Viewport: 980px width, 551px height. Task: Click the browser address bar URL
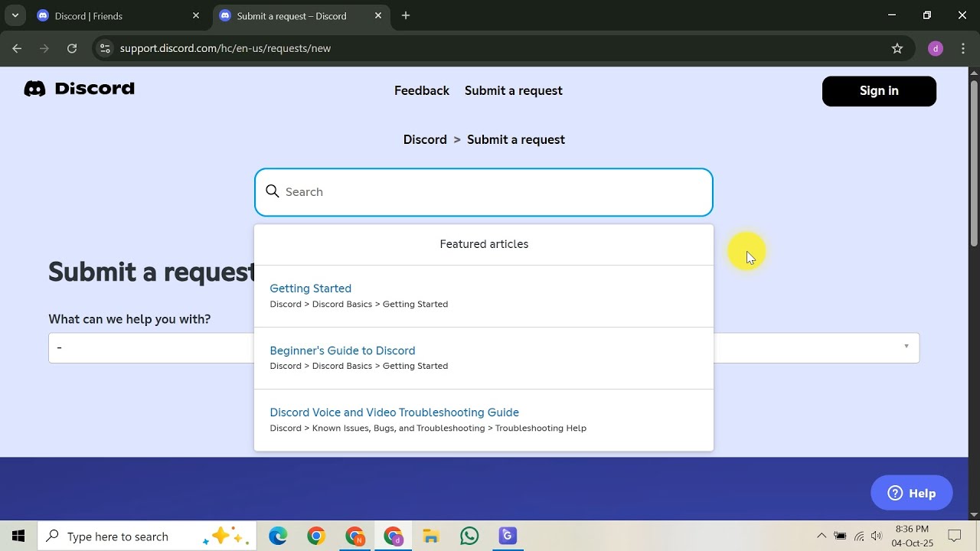(225, 48)
